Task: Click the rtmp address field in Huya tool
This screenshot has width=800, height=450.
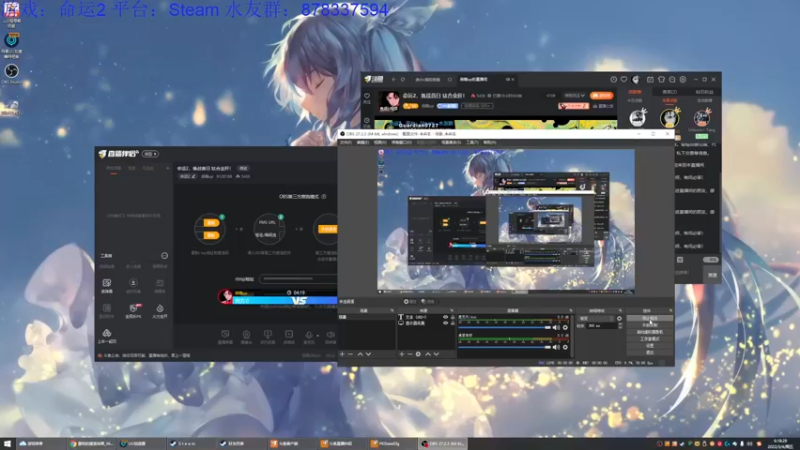Action: click(x=298, y=279)
